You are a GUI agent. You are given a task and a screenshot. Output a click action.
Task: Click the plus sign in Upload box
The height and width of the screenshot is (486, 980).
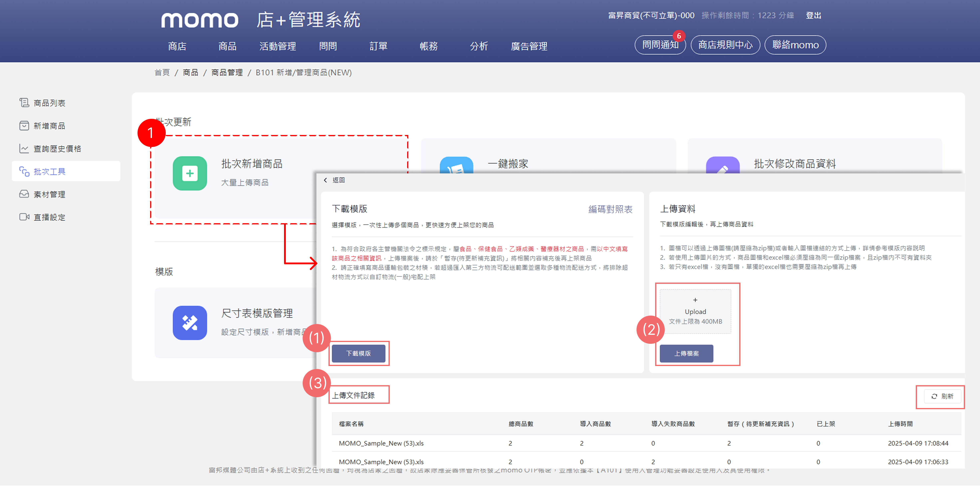click(x=695, y=300)
